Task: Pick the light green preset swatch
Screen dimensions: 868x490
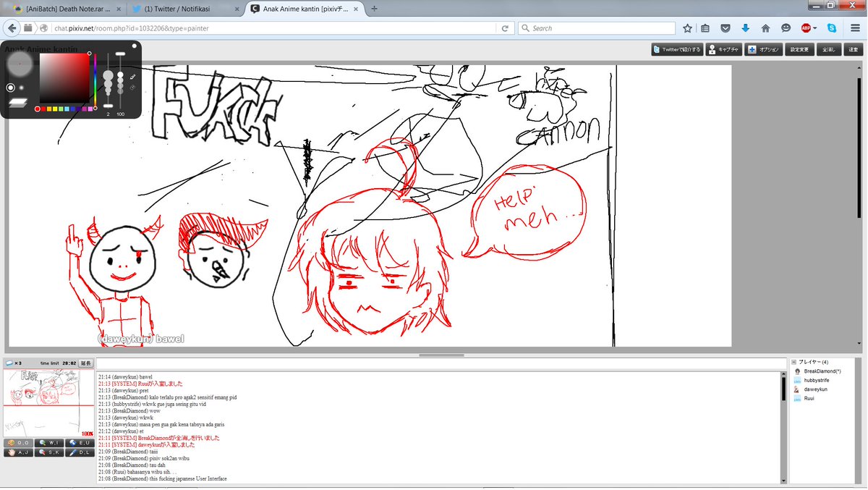Action: (61, 109)
